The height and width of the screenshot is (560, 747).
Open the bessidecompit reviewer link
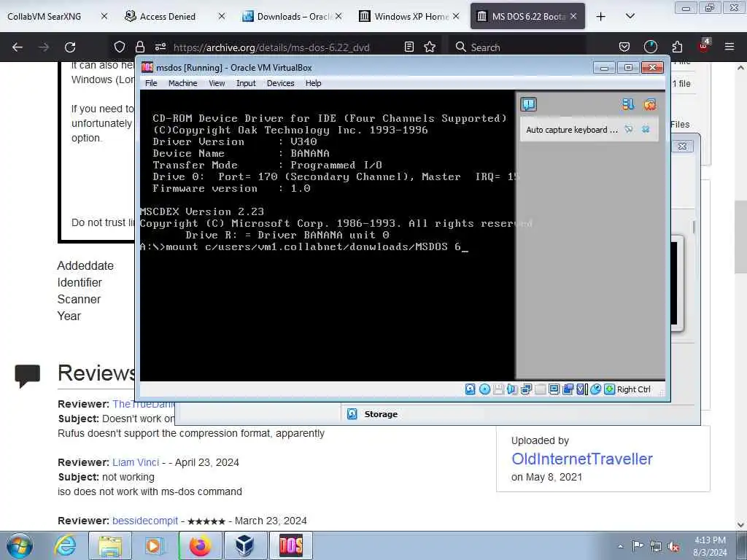point(145,521)
